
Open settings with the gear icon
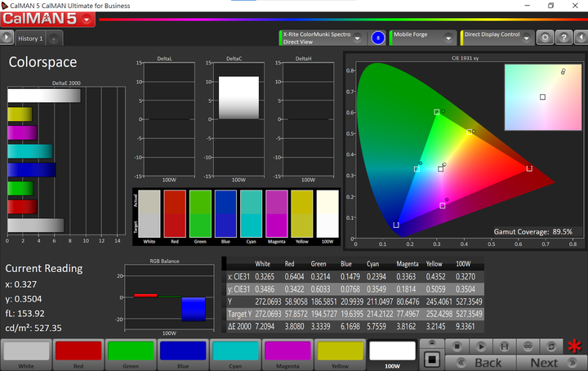545,38
